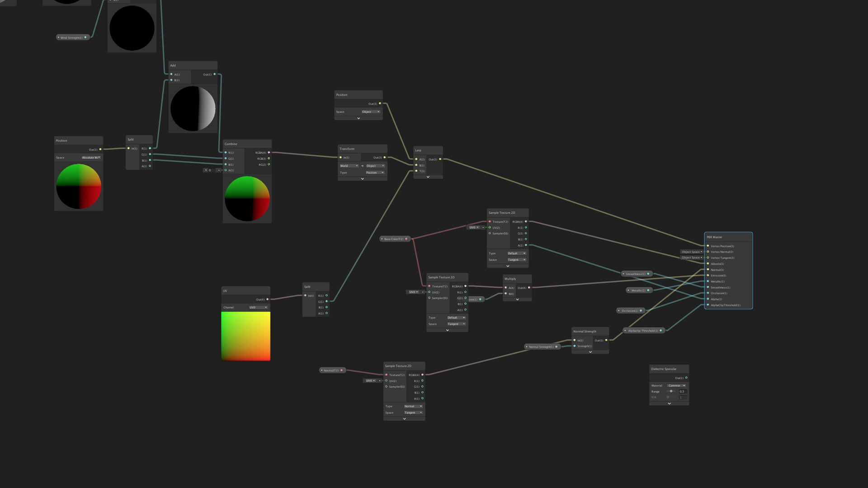Click Vertex Normal port on PBR Master
868x488 pixels.
click(708, 252)
